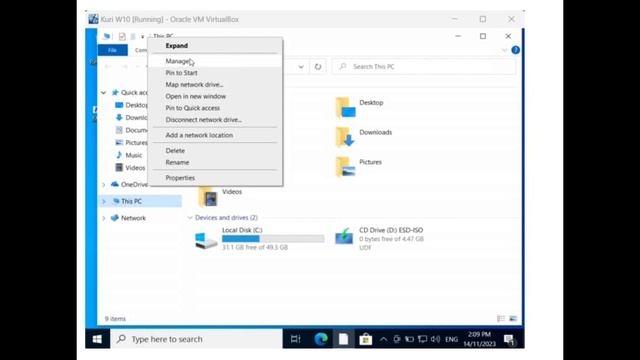Choose Expand in the context menu
640x360 pixels.
(176, 46)
